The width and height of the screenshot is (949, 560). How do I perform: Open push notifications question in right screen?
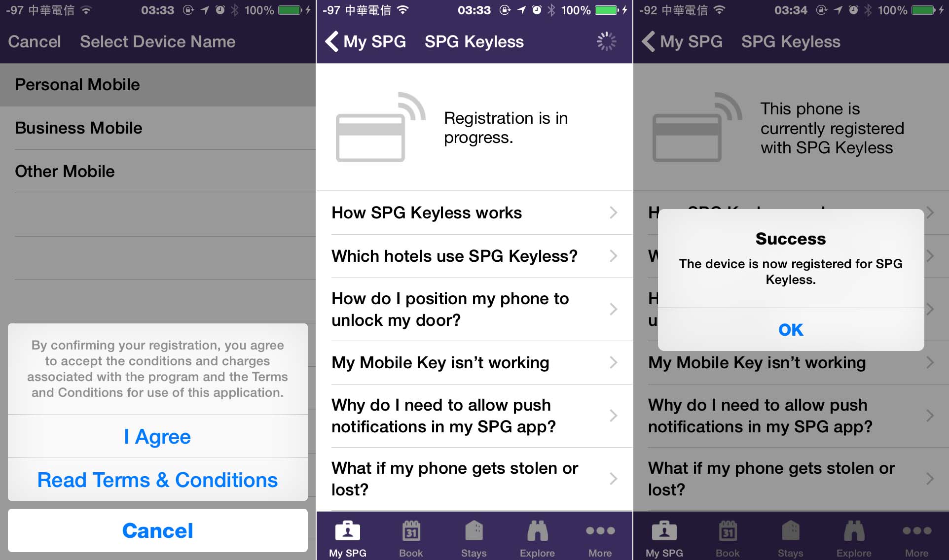[791, 416]
